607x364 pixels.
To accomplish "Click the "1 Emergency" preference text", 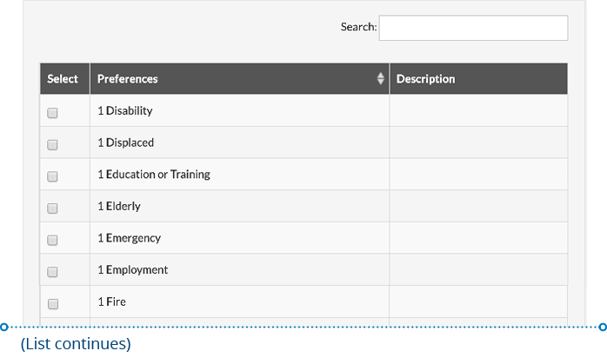I will click(x=129, y=238).
